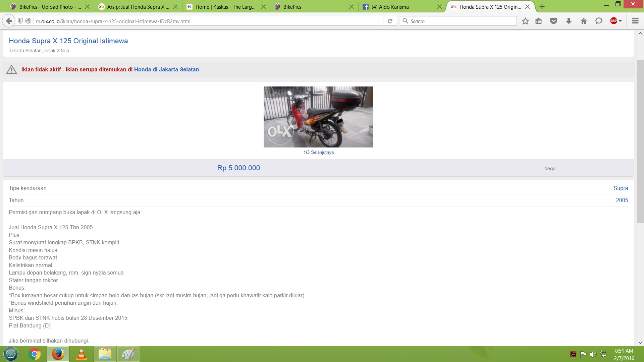Click Selanjutnya next photo link
644x362 pixels.
click(x=322, y=152)
